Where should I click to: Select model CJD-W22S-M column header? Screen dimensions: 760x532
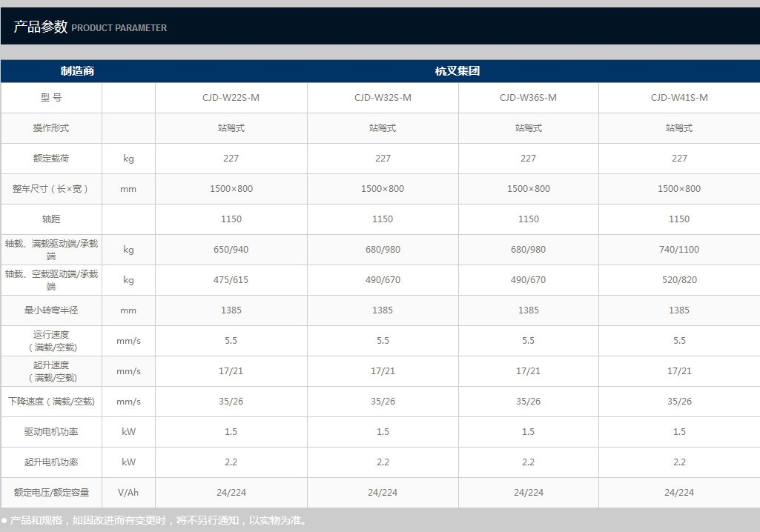point(231,97)
